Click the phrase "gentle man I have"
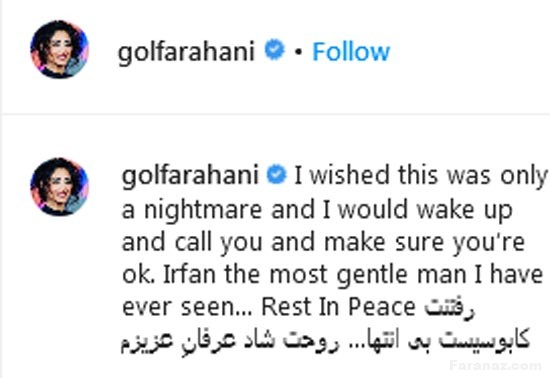The image size is (550, 378). [440, 274]
